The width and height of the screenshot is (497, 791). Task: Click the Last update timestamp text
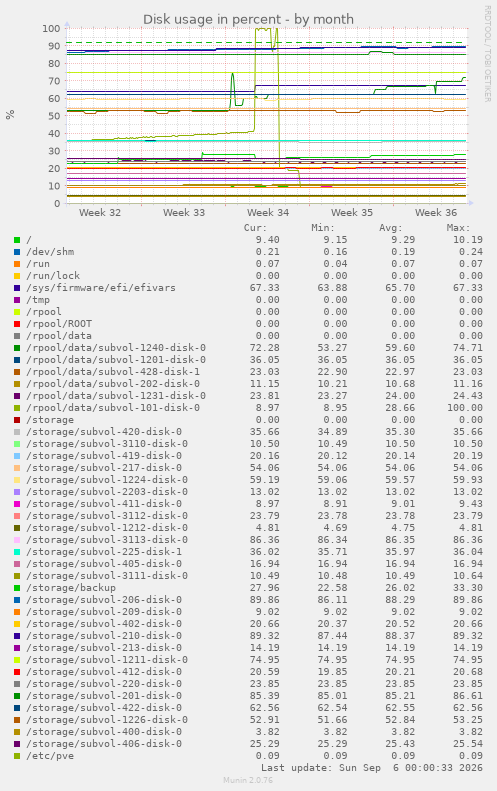click(372, 768)
